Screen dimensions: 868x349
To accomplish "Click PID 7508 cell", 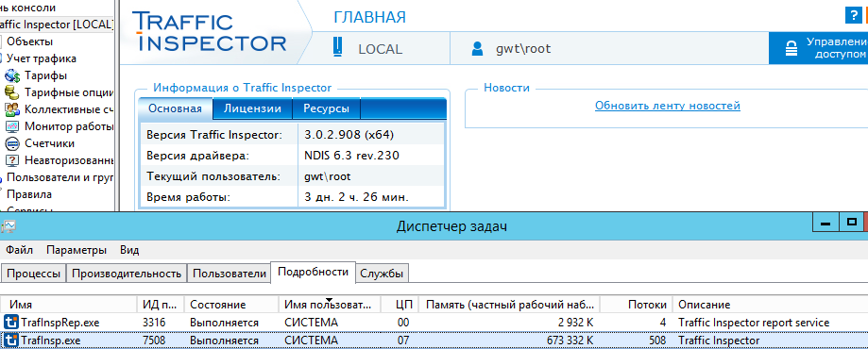I will (153, 341).
